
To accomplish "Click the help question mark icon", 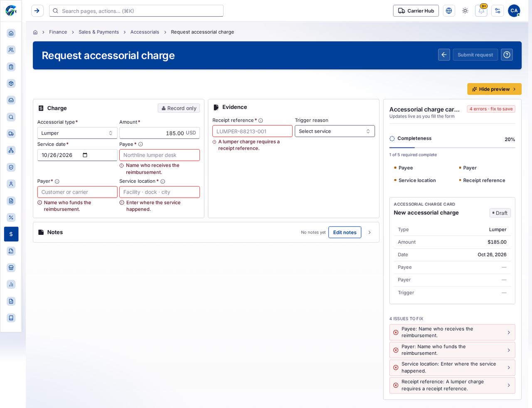I will click(507, 55).
